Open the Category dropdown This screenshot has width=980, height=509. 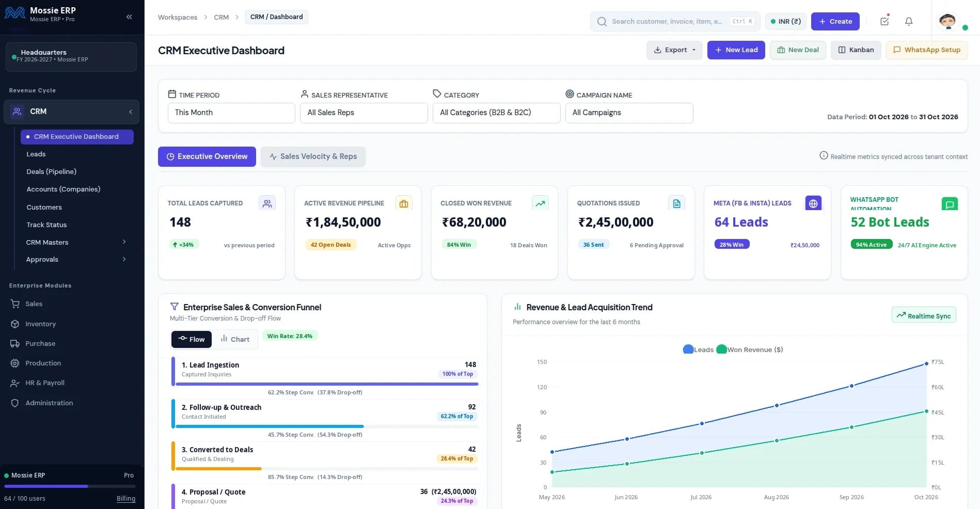coord(497,113)
